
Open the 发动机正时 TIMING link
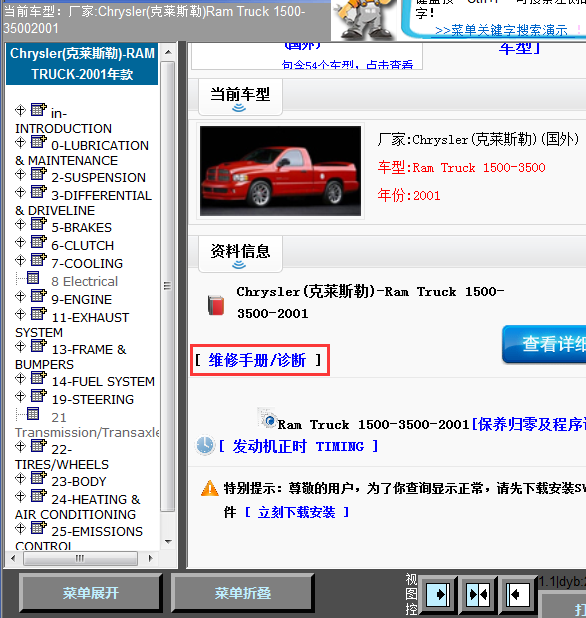[x=298, y=446]
